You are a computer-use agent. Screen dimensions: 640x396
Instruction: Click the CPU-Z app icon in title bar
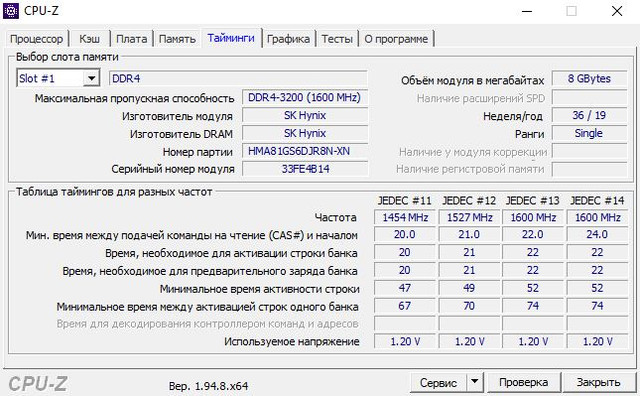11,10
